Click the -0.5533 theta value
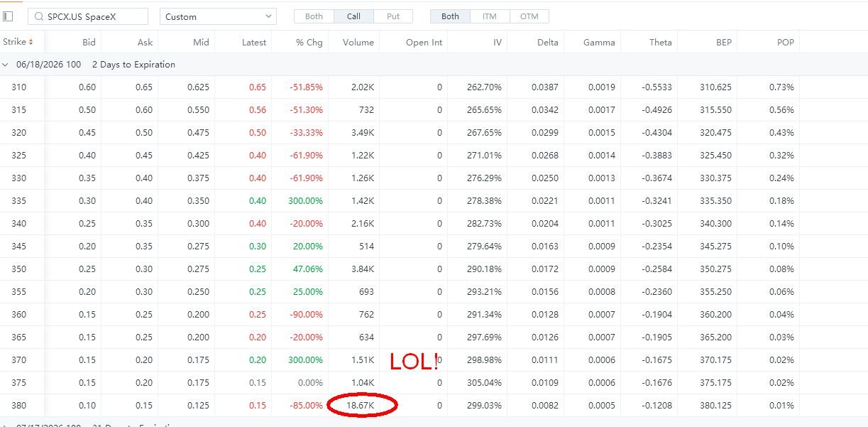Viewport: 868px width, 427px height. [657, 87]
